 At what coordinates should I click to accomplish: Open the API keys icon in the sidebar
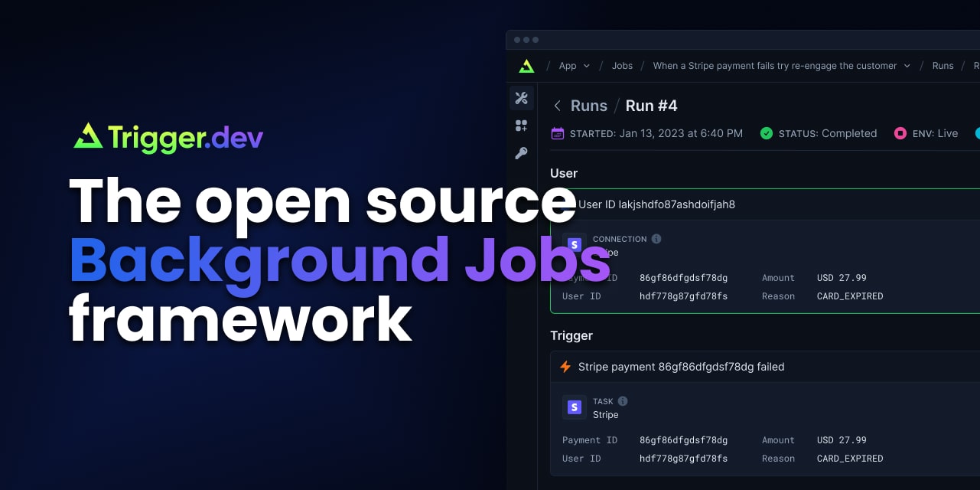pos(522,153)
